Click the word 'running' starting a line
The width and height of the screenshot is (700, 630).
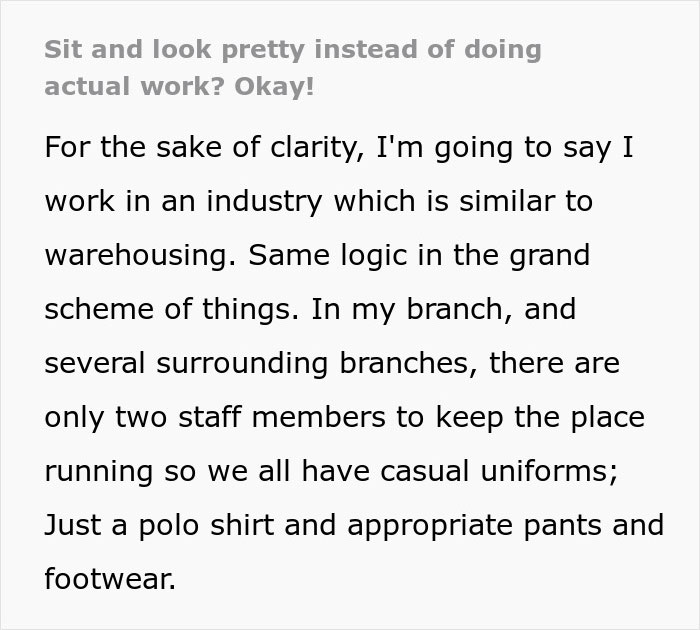(99, 471)
